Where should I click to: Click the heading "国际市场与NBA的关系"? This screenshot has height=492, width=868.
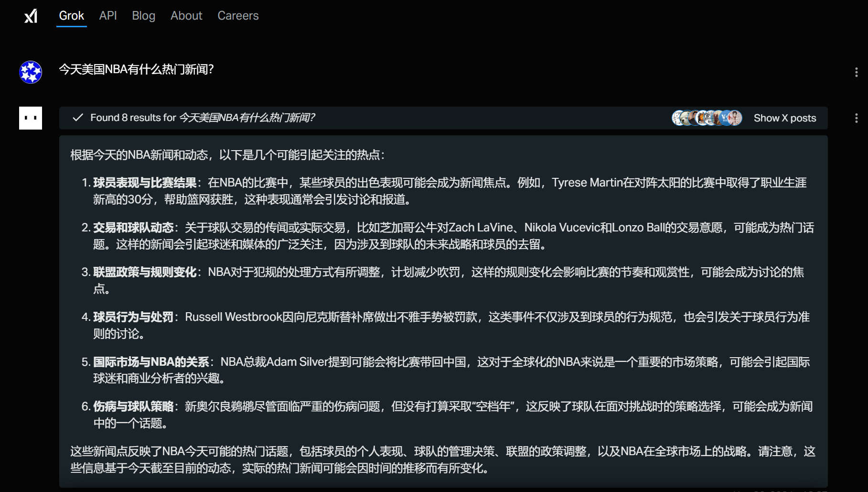click(151, 362)
